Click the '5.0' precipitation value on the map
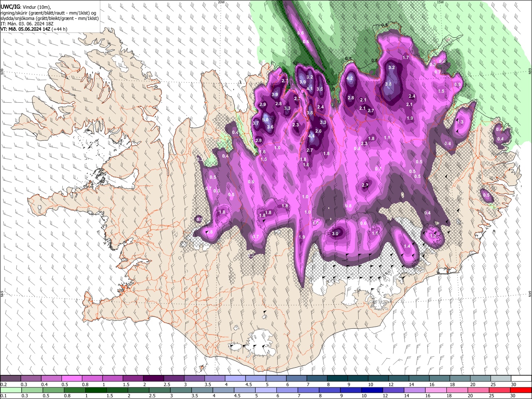 265,120
